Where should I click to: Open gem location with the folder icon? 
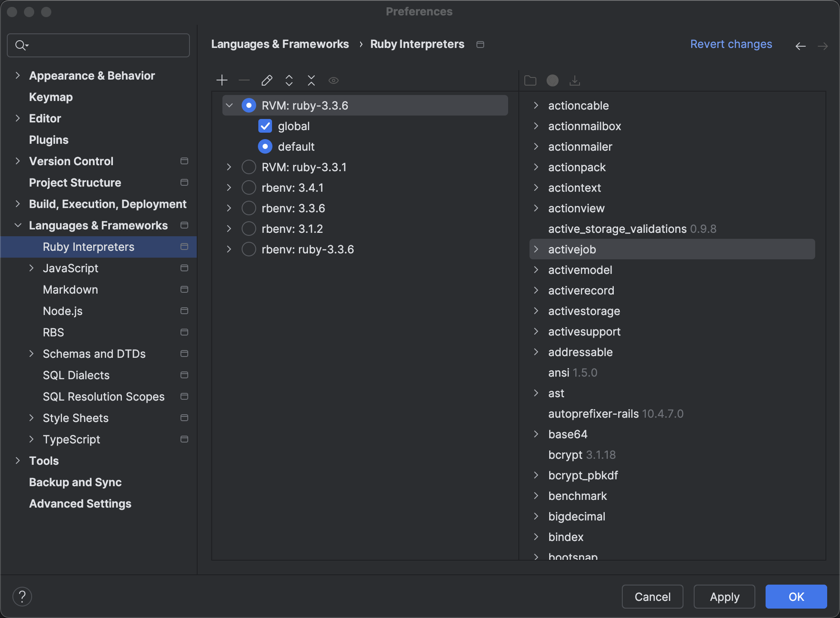(x=530, y=80)
